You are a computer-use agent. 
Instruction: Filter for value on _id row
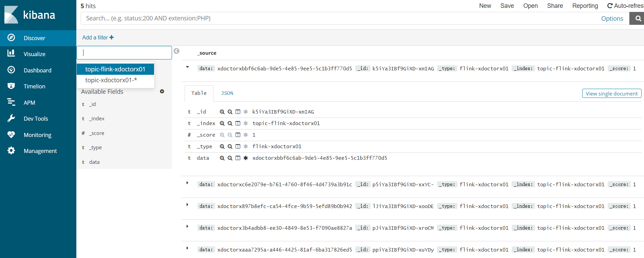[222, 112]
